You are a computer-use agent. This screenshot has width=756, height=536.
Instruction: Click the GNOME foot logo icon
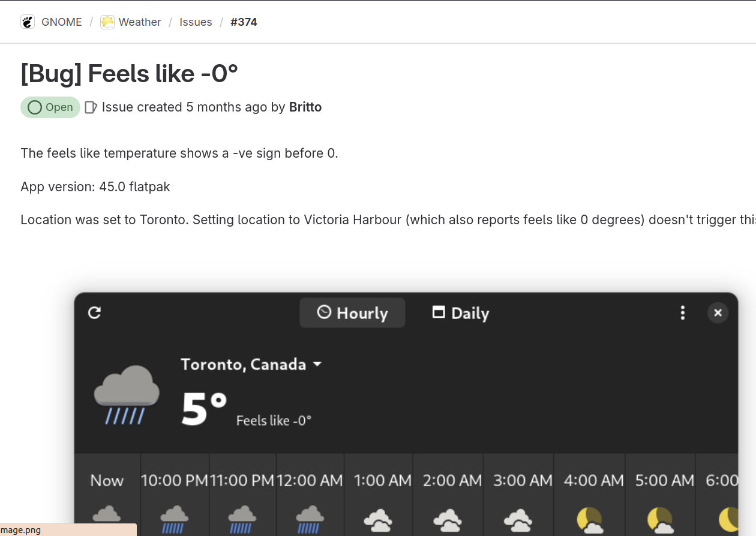[x=28, y=22]
